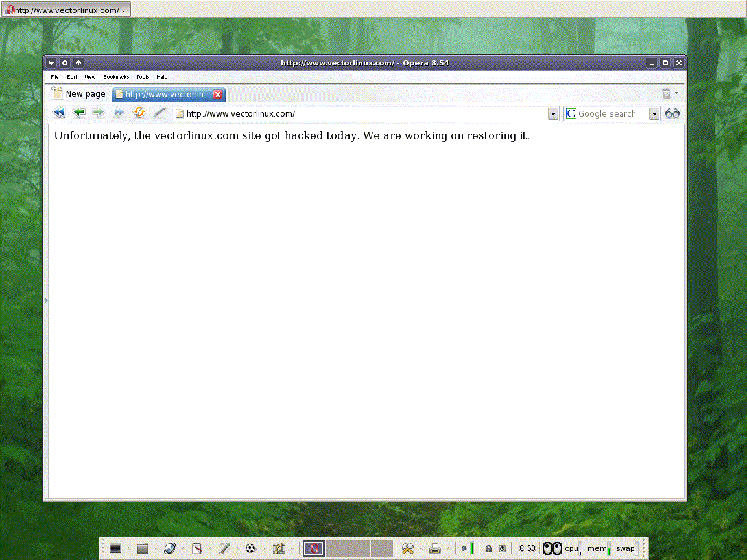
Task: Open the window menu arrow in title bar
Action: click(x=51, y=63)
